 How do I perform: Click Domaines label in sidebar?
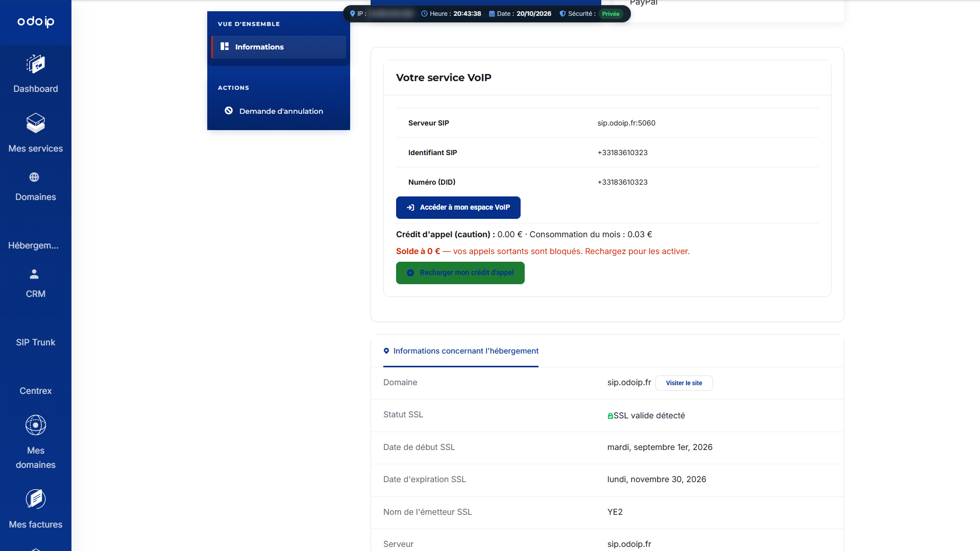click(36, 197)
